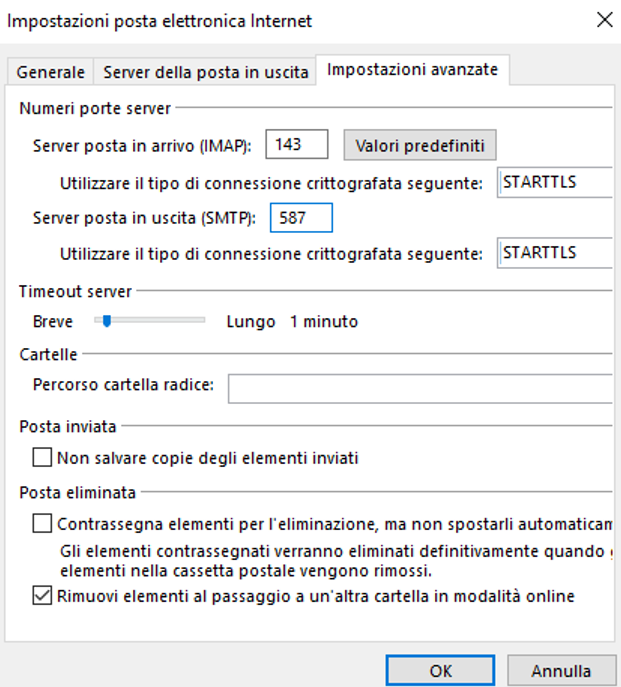The height and width of the screenshot is (687, 621).
Task: Open the Server della posta in uscita tab
Action: point(205,72)
